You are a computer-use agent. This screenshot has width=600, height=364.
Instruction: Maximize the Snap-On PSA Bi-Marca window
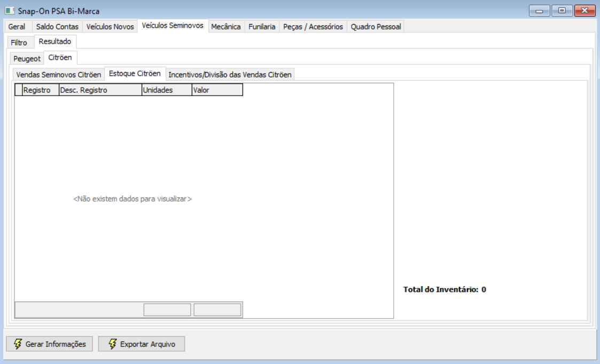click(562, 11)
